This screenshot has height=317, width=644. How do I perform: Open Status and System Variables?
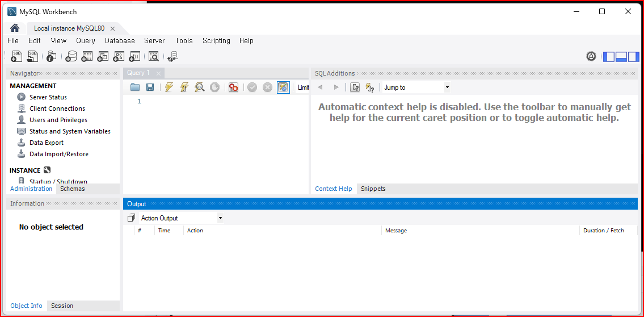pos(70,131)
